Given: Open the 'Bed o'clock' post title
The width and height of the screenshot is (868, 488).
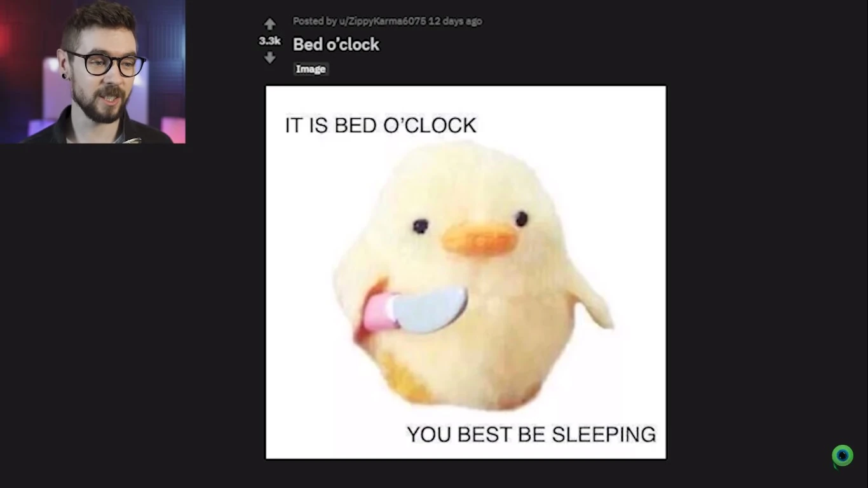Looking at the screenshot, I should pyautogui.click(x=336, y=44).
